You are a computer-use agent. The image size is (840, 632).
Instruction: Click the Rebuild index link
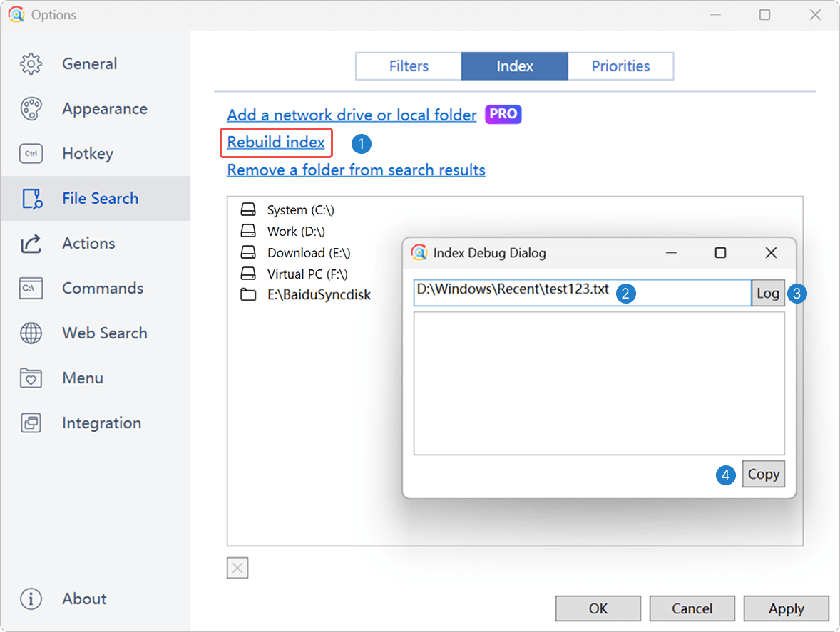(x=276, y=143)
